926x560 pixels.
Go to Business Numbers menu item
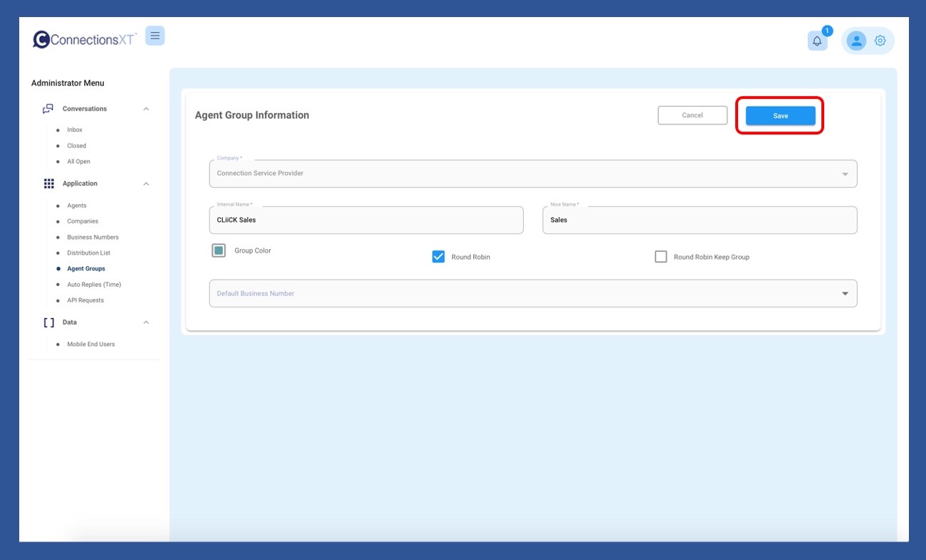pos(93,237)
